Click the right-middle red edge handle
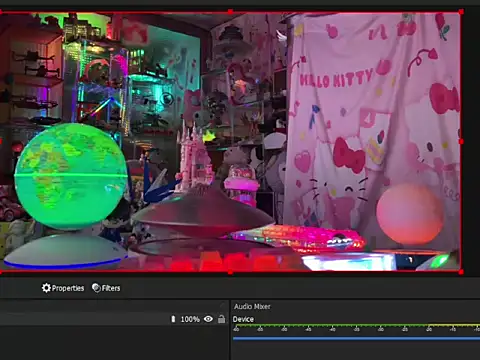This screenshot has height=360, width=480. [x=461, y=142]
